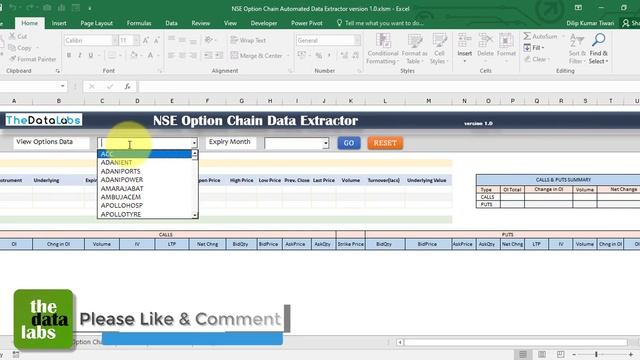Switch to the Formulas tab
640x360 pixels.
point(139,23)
